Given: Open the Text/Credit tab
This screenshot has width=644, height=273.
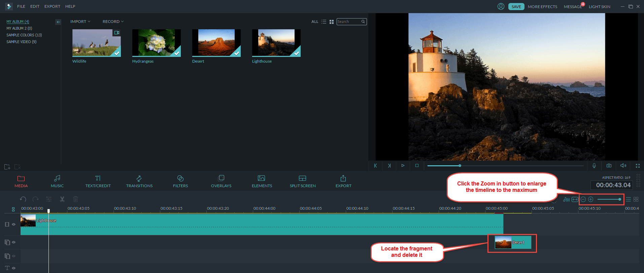Looking at the screenshot, I should point(98,181).
